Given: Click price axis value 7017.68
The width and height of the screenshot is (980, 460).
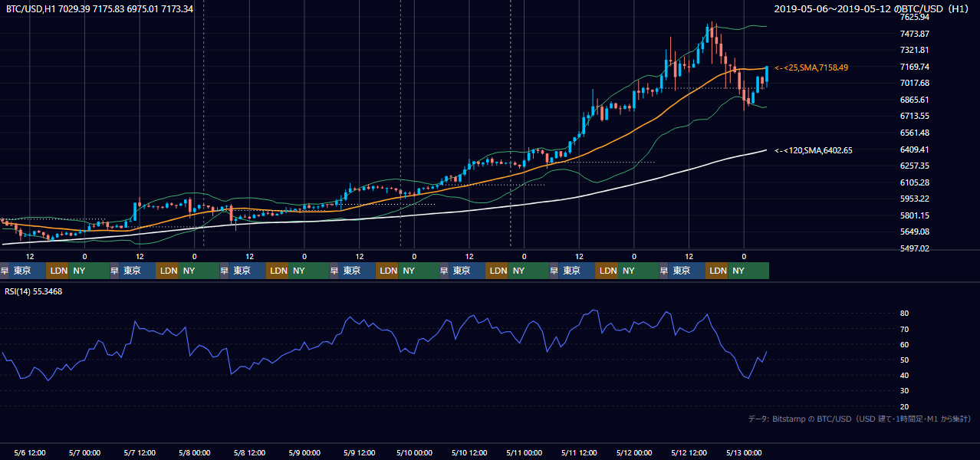Looking at the screenshot, I should (915, 83).
